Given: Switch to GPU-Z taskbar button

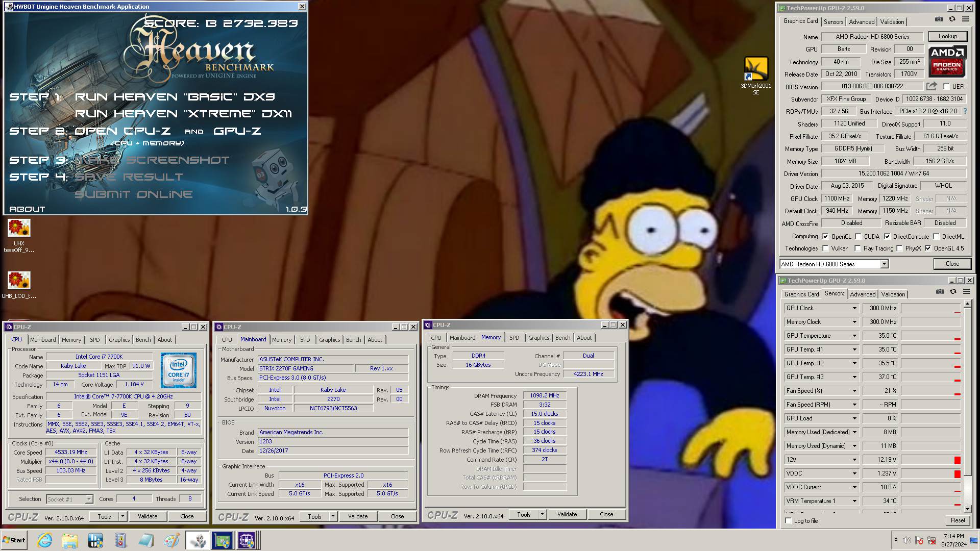Looking at the screenshot, I should pos(222,540).
